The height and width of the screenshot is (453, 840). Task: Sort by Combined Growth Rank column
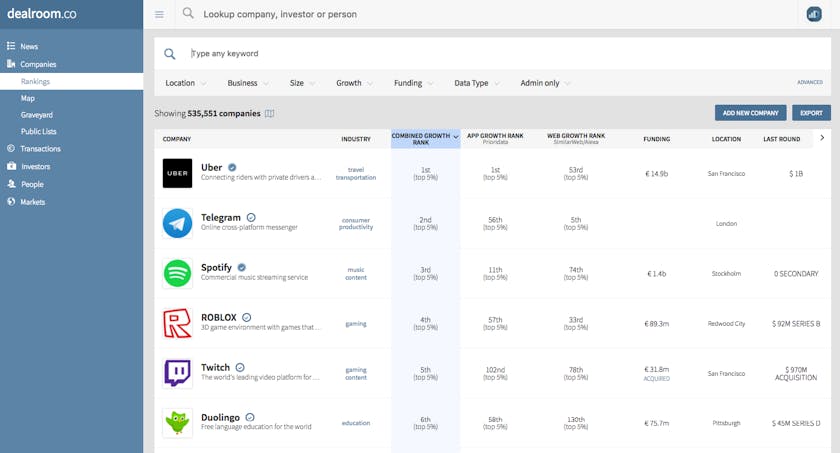tap(425, 139)
